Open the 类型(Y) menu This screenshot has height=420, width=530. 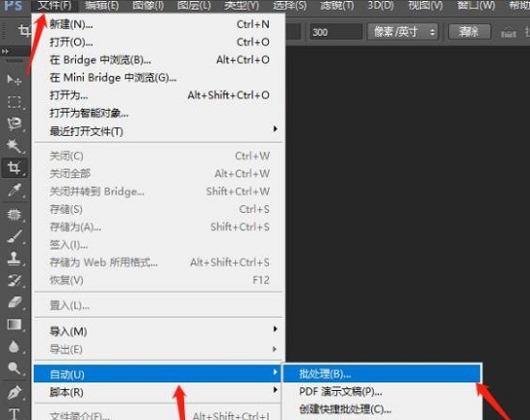pos(241,6)
